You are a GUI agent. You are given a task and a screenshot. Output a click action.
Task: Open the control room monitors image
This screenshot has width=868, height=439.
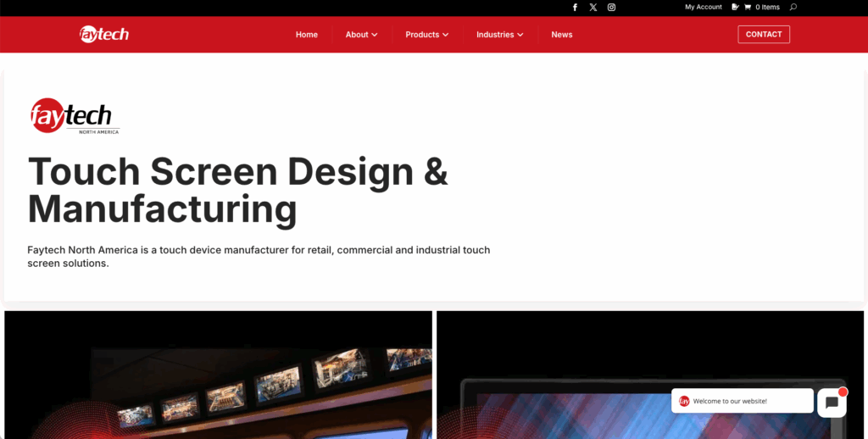[x=218, y=375]
